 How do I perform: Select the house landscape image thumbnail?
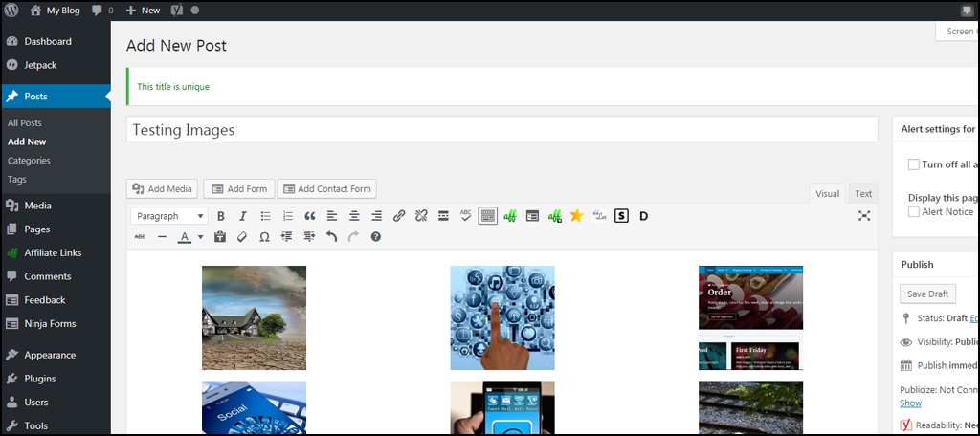click(254, 318)
